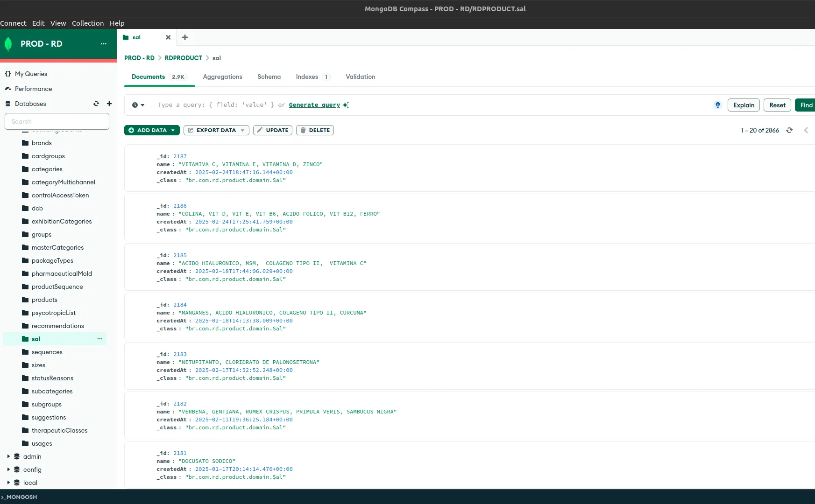Select the products collection
The width and height of the screenshot is (815, 504).
[44, 300]
